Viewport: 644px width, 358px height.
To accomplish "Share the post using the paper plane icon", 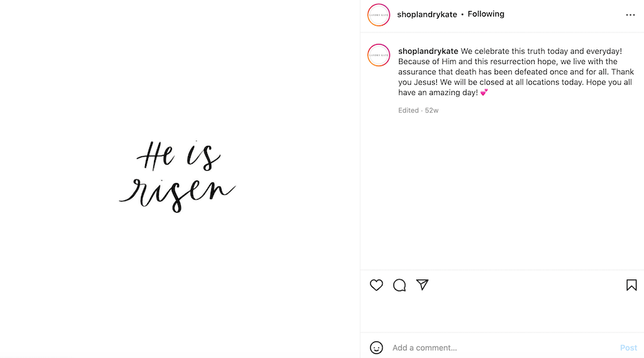I will (x=422, y=284).
